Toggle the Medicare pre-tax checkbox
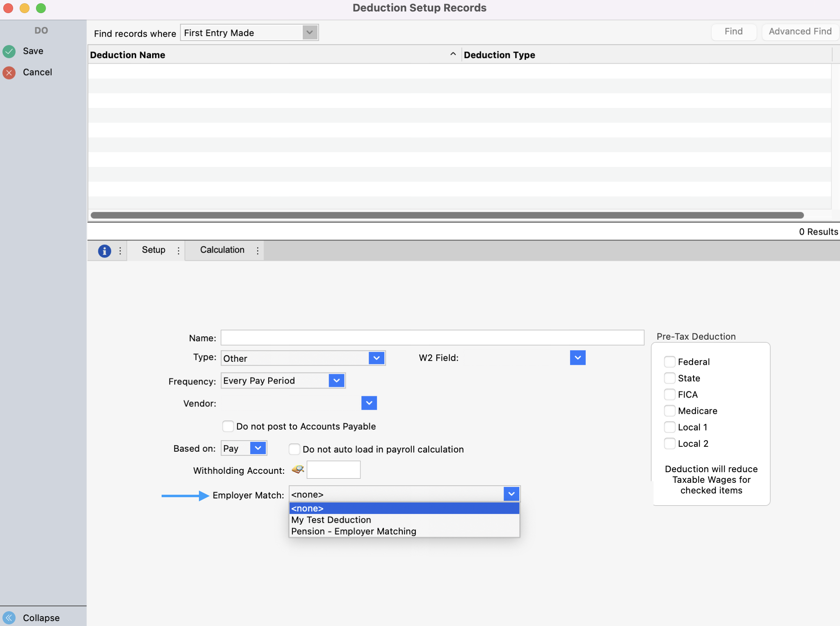The image size is (840, 626). pyautogui.click(x=669, y=411)
